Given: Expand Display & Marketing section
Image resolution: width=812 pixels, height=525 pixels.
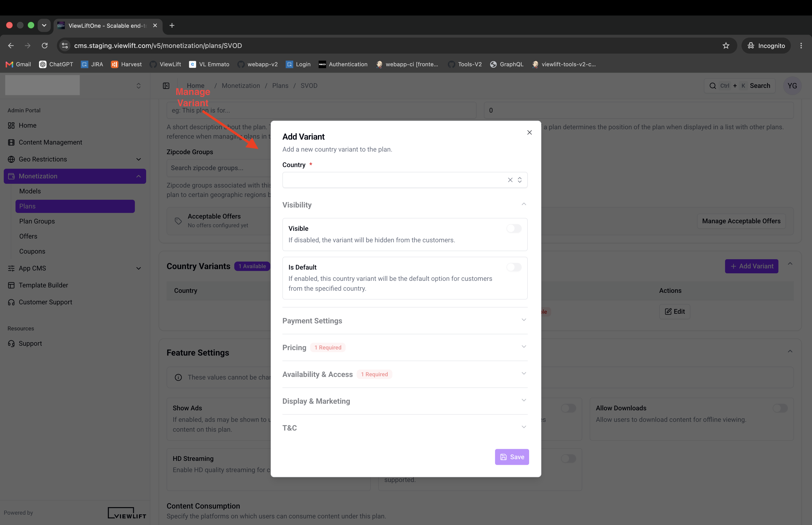Looking at the screenshot, I should [x=405, y=401].
